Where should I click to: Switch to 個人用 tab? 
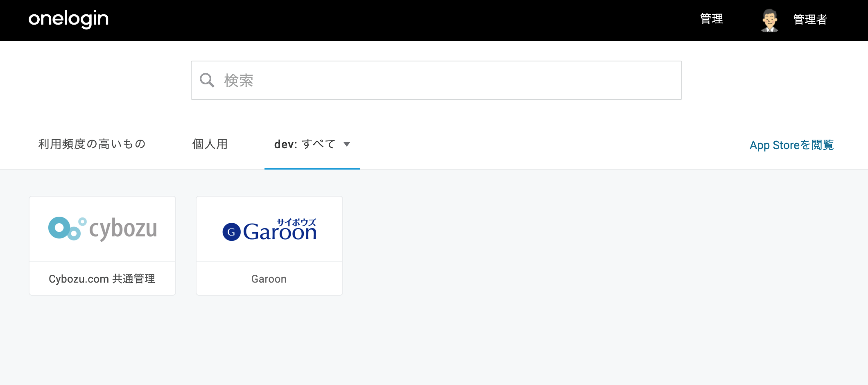pos(210,144)
